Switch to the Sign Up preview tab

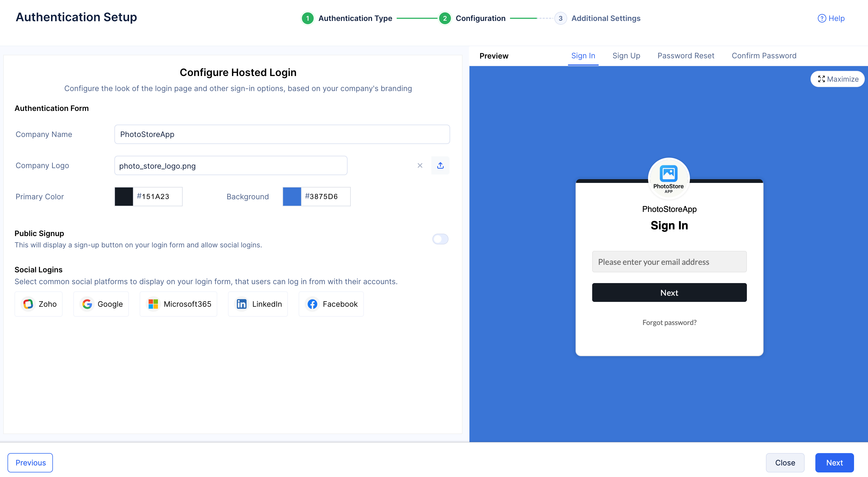(626, 56)
